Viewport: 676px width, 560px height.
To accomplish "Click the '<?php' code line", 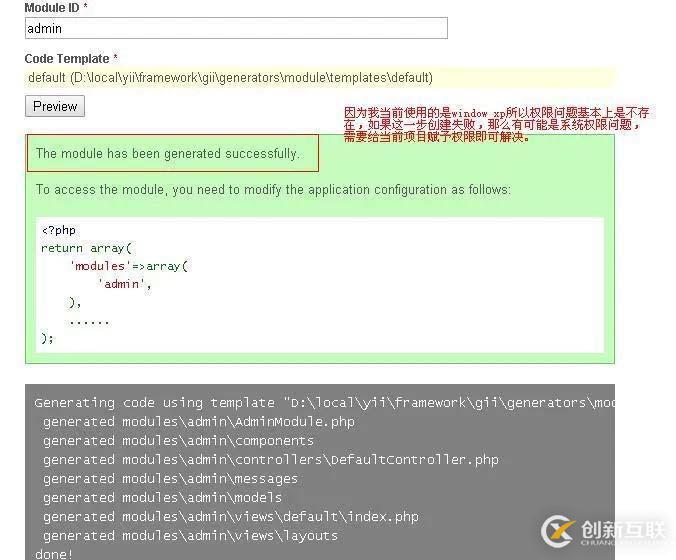I will click(x=59, y=230).
